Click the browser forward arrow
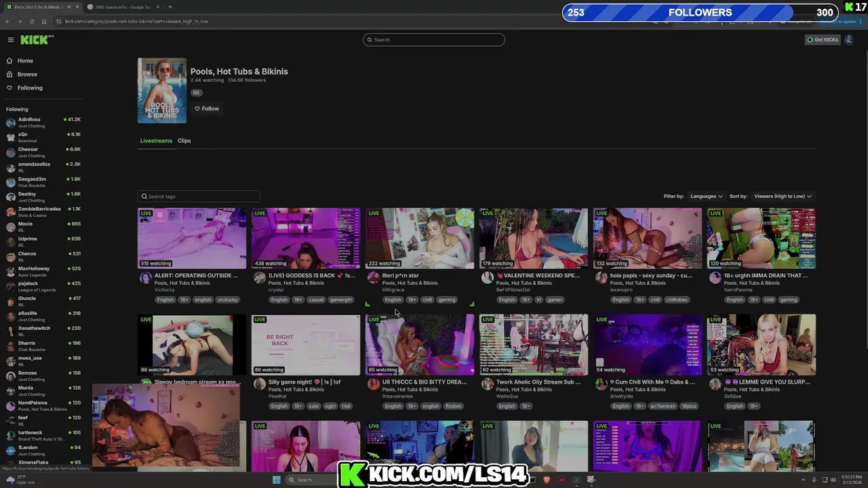This screenshot has width=868, height=488. point(20,21)
